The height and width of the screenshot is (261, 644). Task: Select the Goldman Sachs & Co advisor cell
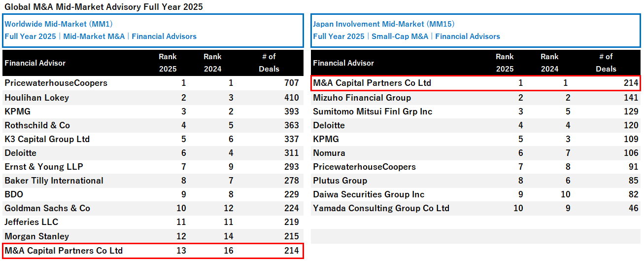[x=47, y=208]
